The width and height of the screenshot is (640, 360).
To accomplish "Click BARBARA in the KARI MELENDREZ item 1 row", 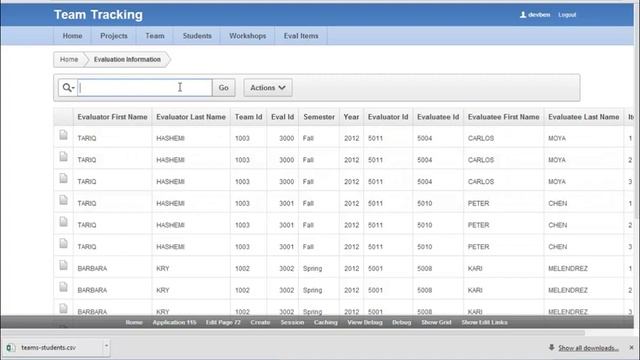I will tap(92, 269).
